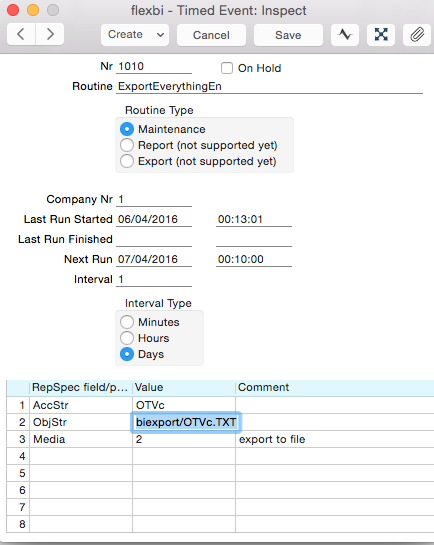Select the Media row value cell

[184, 439]
